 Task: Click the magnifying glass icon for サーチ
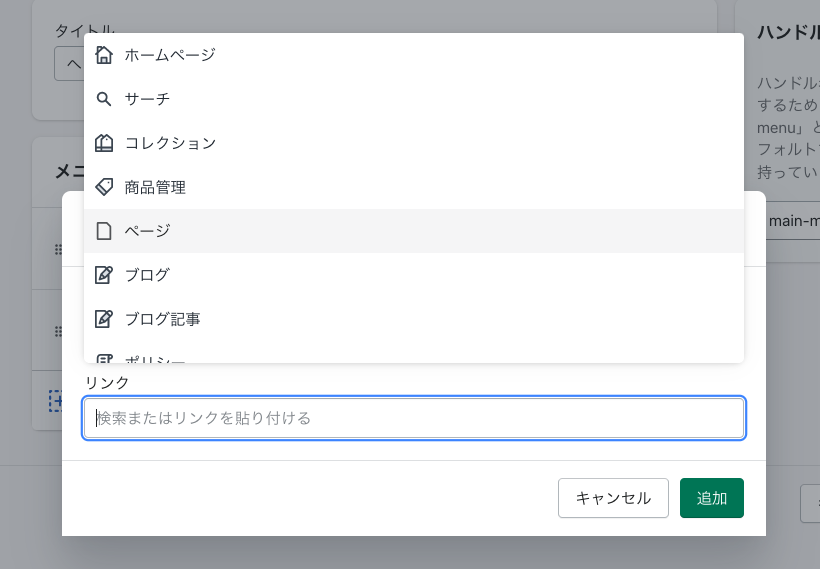(x=104, y=99)
